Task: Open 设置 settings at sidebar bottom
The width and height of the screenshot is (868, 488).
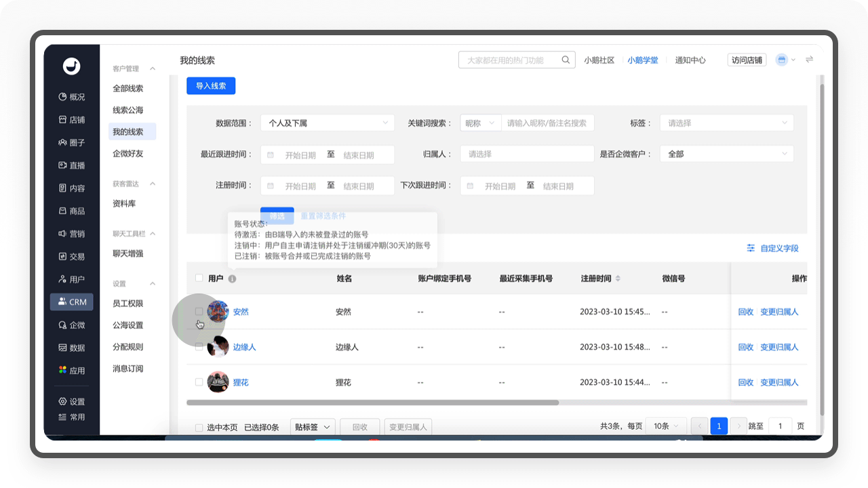Action: tap(72, 402)
